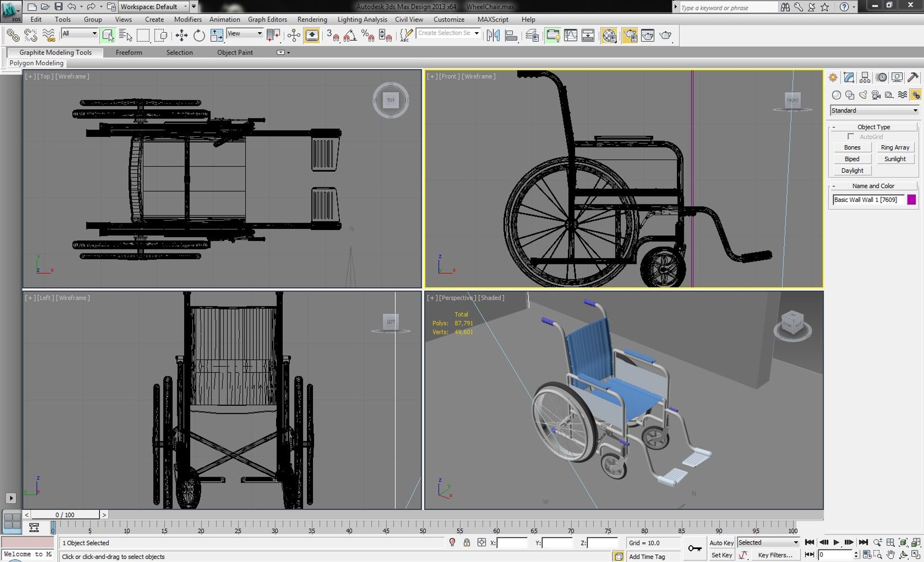The height and width of the screenshot is (562, 924).
Task: Click the Mirror tool icon
Action: 493,35
